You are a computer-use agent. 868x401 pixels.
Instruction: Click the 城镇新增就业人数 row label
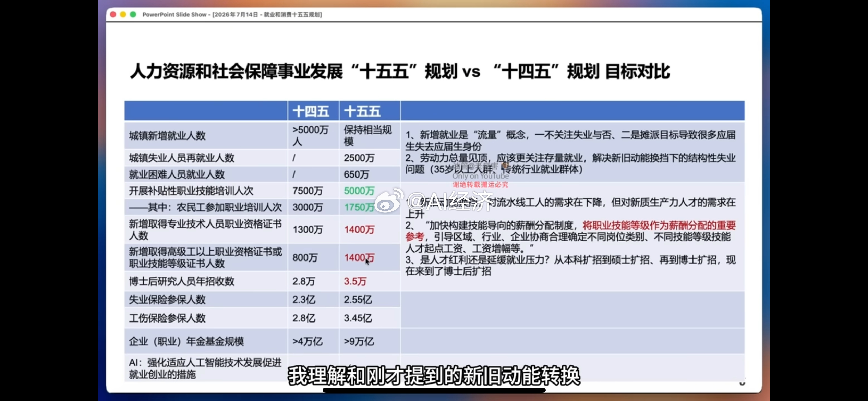point(167,136)
